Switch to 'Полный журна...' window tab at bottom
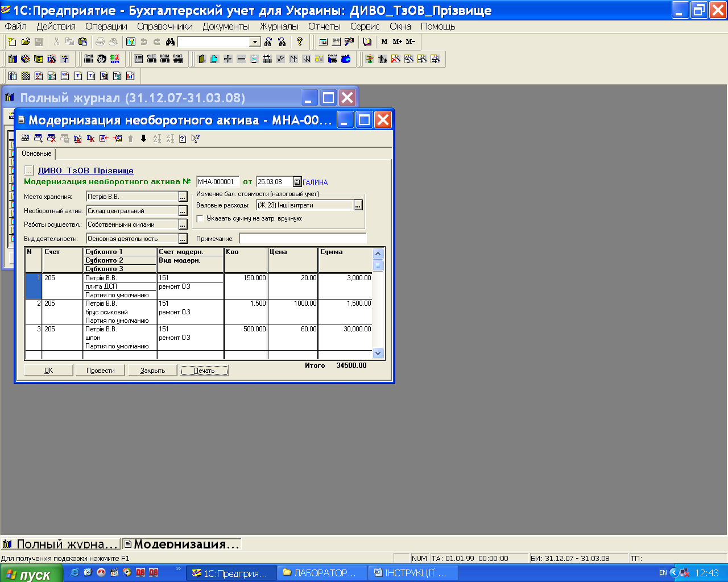This screenshot has width=728, height=582. [61, 544]
